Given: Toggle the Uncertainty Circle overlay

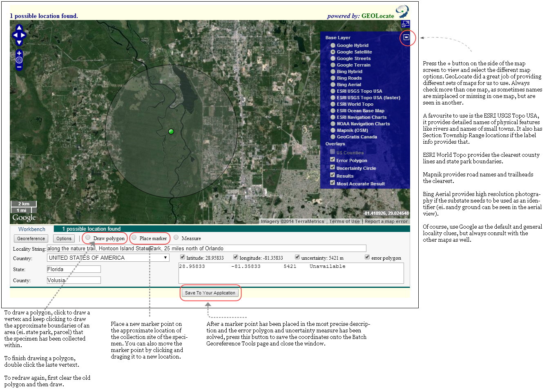Looking at the screenshot, I should 333,167.
